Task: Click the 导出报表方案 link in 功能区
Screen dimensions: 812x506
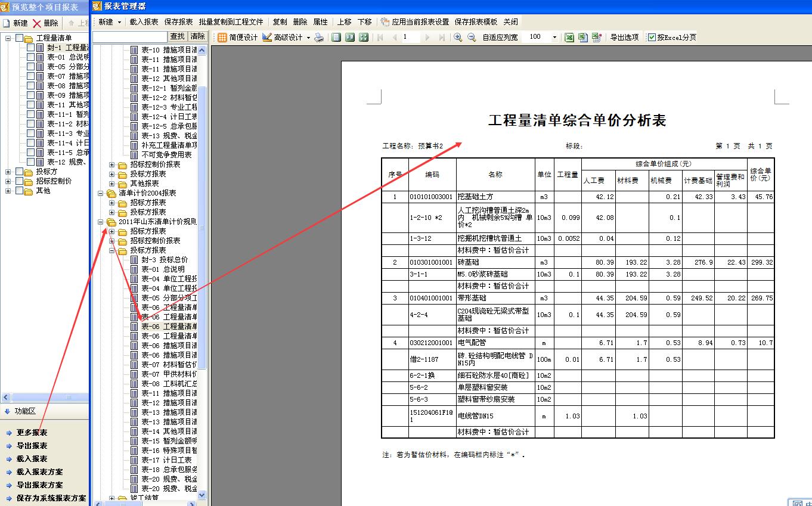Action: [39, 485]
